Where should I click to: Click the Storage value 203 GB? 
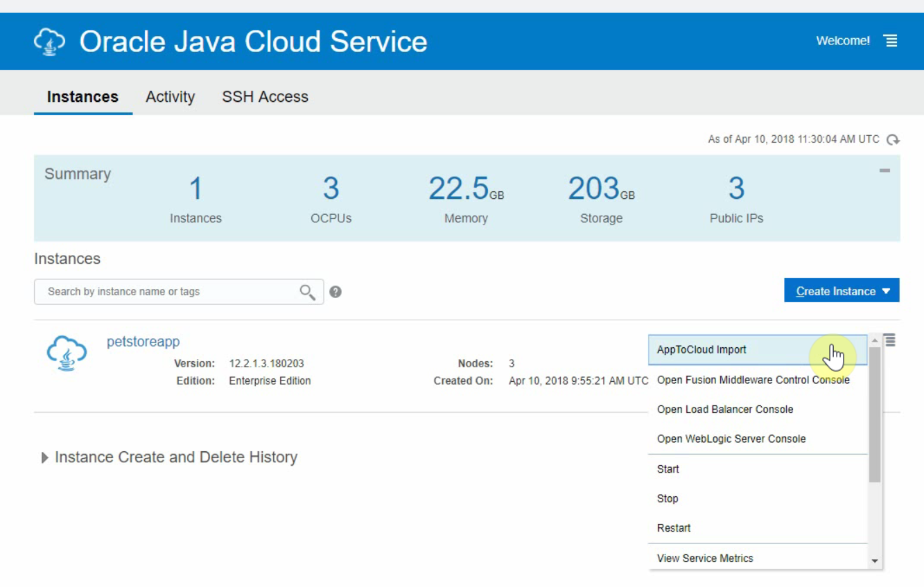601,189
